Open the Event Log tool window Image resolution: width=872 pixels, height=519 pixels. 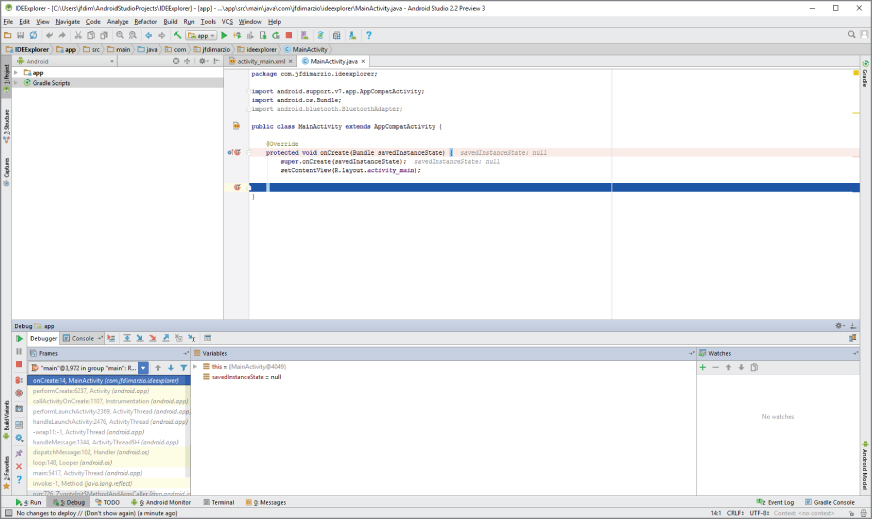pyautogui.click(x=779, y=502)
